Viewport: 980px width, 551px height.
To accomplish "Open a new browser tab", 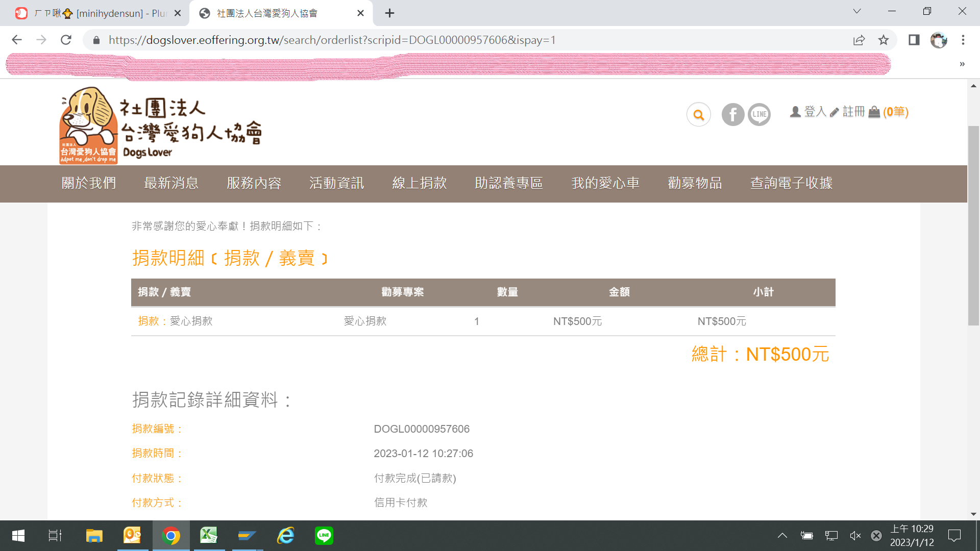I will point(389,13).
